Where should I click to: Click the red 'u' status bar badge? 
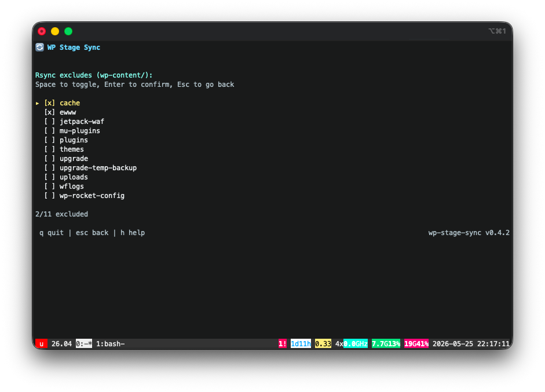click(x=41, y=344)
